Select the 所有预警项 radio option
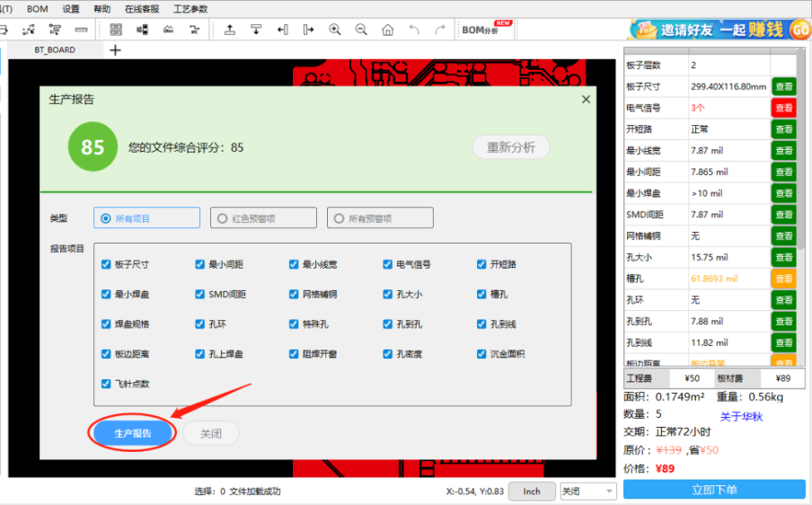 pyautogui.click(x=380, y=218)
